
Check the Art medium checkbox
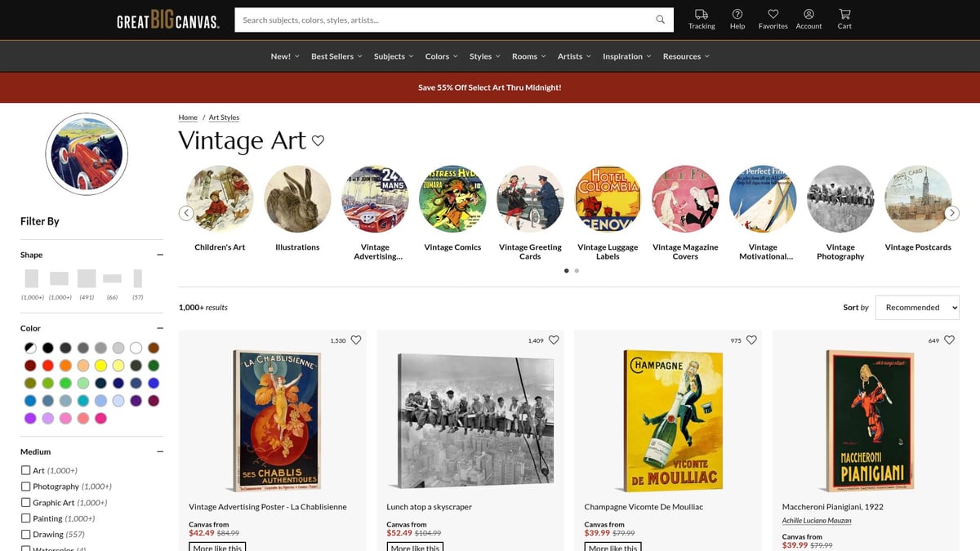pos(26,470)
